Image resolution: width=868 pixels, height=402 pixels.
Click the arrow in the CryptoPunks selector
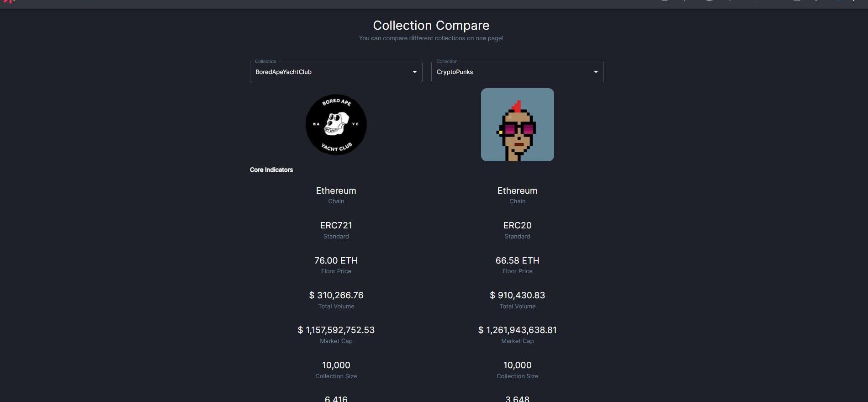[x=595, y=72]
